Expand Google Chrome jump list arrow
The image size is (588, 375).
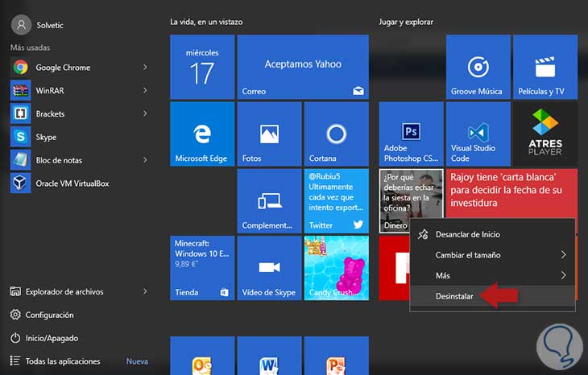(145, 68)
